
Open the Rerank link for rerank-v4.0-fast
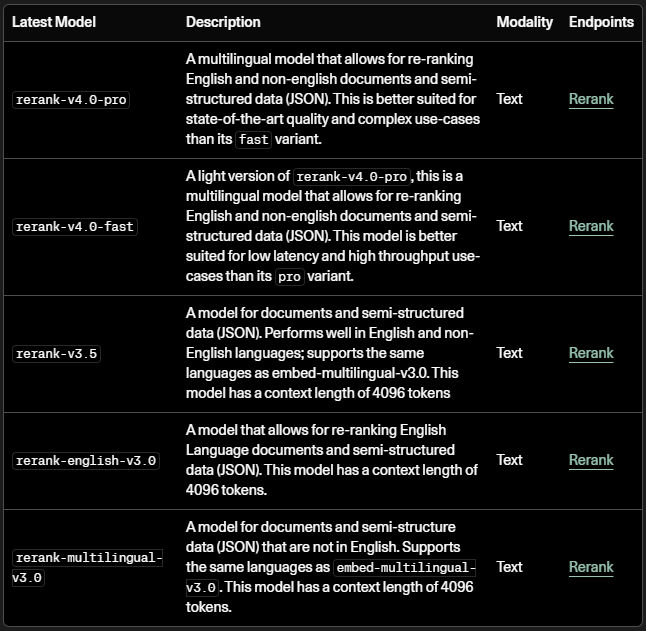pos(590,226)
